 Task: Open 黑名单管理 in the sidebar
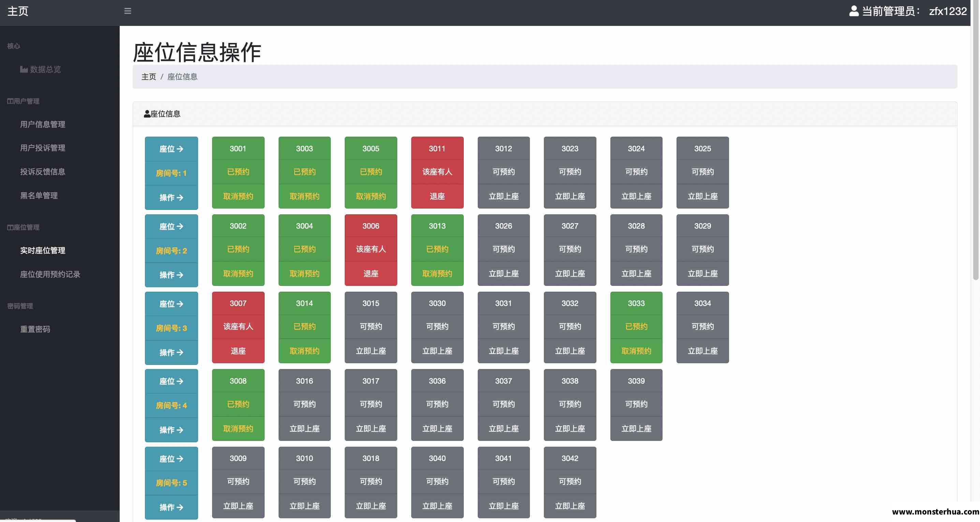[39, 196]
